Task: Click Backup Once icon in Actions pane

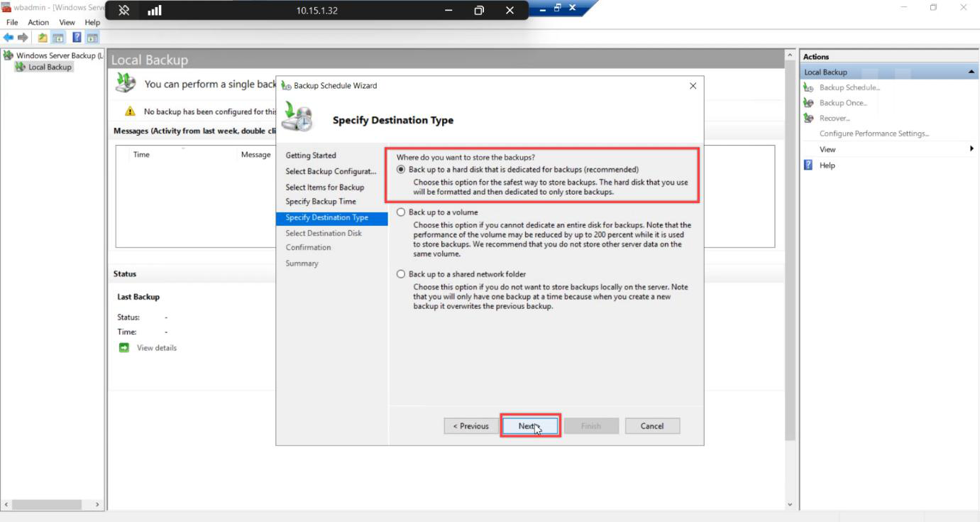Action: (808, 103)
